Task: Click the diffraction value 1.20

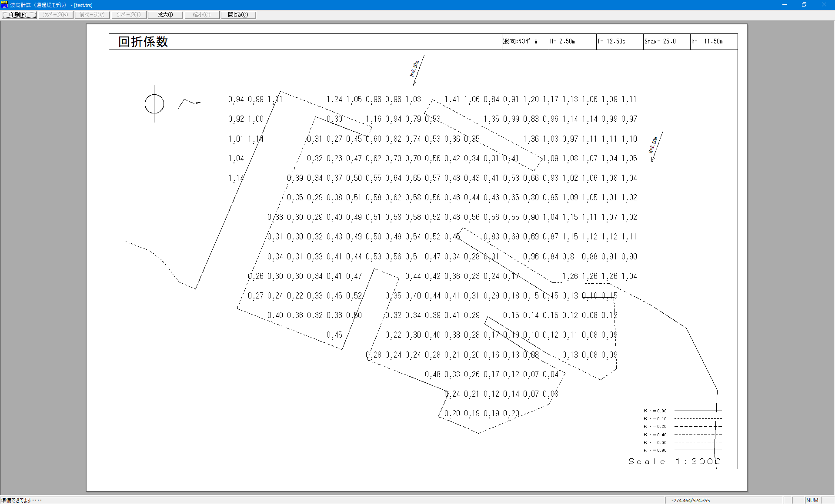Action: [531, 99]
